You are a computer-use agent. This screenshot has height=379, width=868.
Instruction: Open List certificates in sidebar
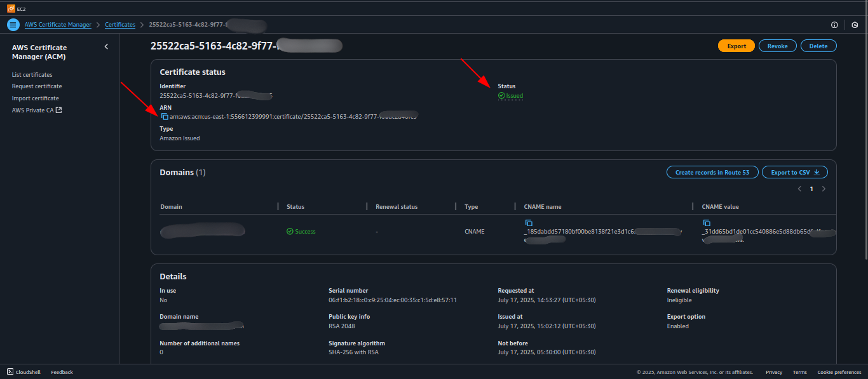point(32,75)
